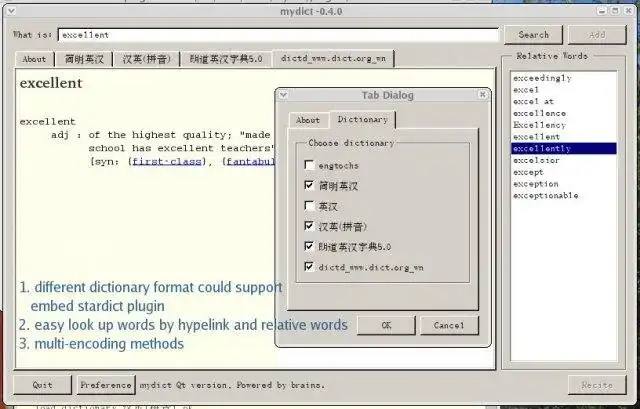This screenshot has height=409, width=640.
Task: Switch to the 汉英(拼音) result tab
Action: click(146, 59)
